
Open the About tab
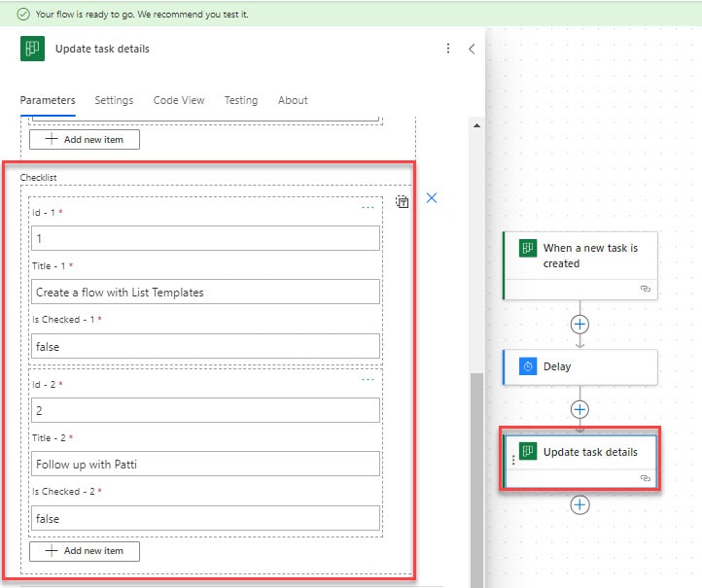[x=293, y=100]
